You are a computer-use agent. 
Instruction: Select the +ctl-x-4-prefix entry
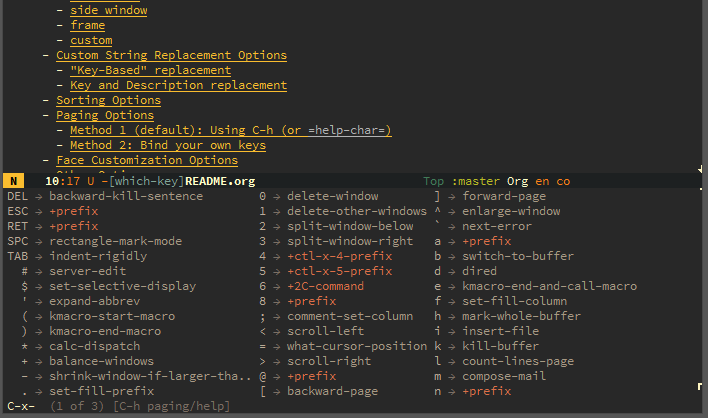(x=340, y=256)
